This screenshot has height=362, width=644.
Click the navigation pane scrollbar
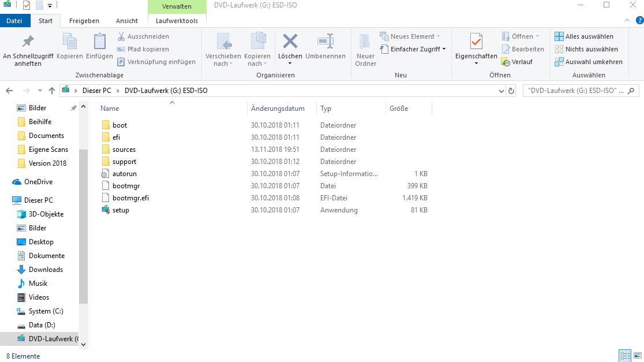tap(83, 226)
